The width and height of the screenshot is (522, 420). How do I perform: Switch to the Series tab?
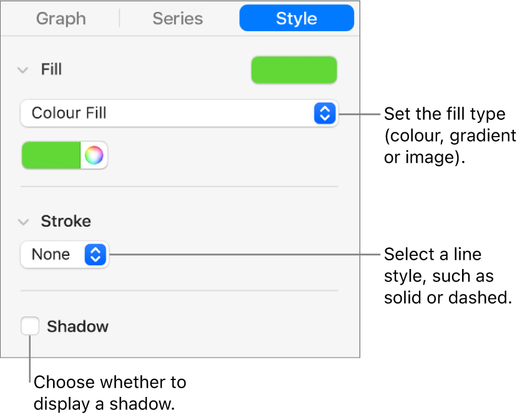(178, 19)
